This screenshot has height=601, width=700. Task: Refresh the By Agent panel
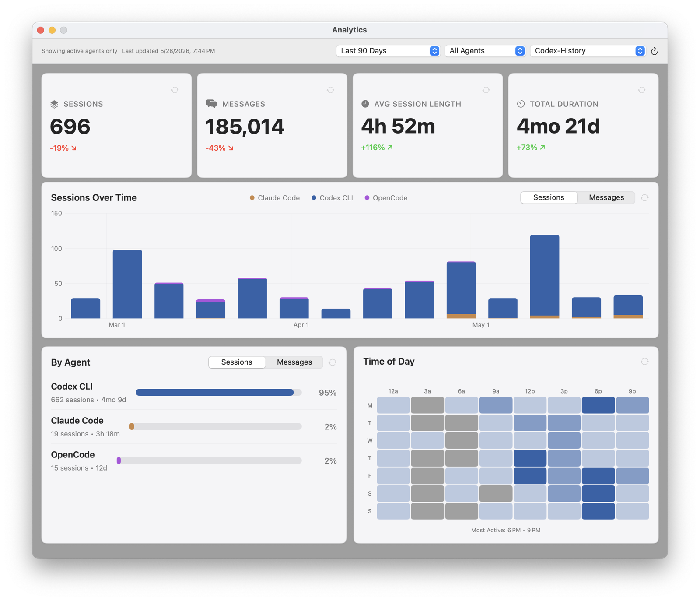(x=332, y=362)
